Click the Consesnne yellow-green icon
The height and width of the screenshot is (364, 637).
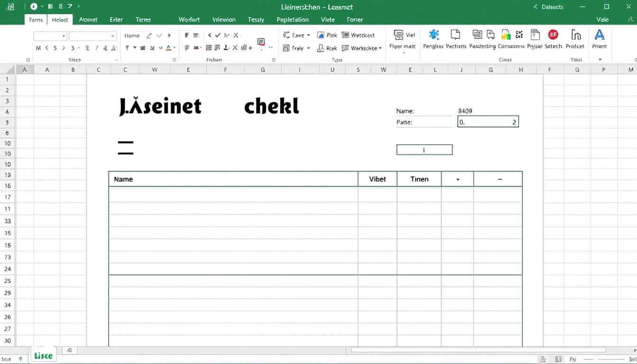click(506, 35)
